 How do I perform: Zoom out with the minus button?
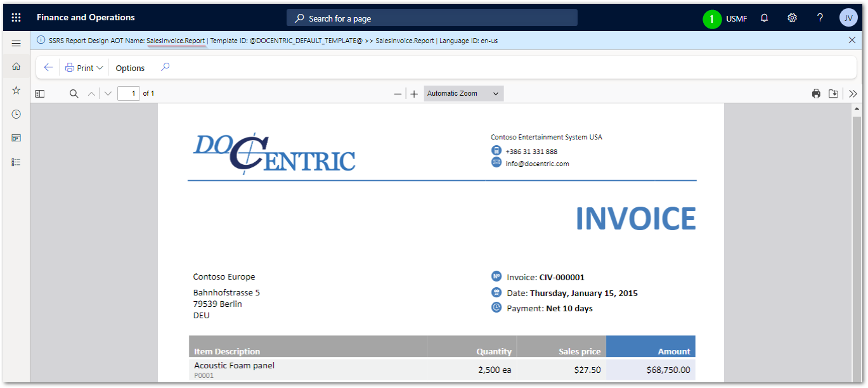point(398,94)
